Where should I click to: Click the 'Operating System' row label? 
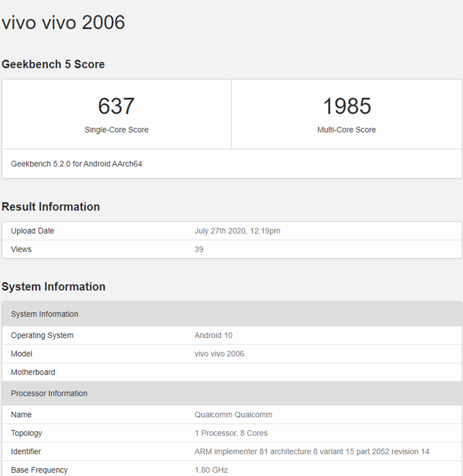point(42,335)
